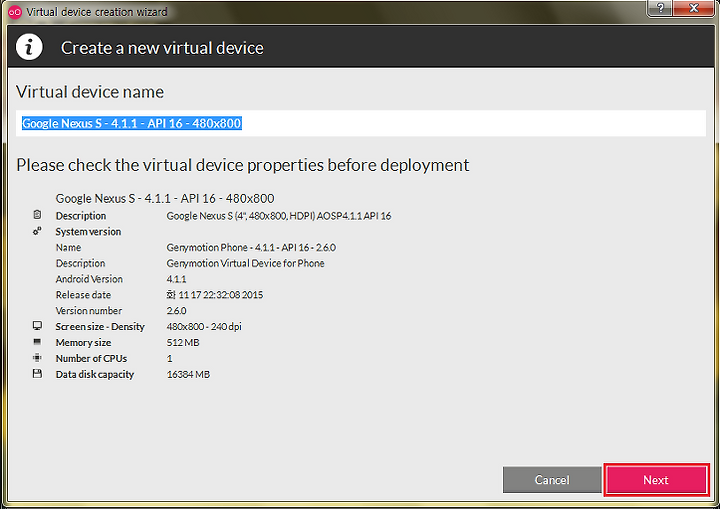This screenshot has width=720, height=509.
Task: Click the 'Name' label under System version
Action: coord(68,248)
